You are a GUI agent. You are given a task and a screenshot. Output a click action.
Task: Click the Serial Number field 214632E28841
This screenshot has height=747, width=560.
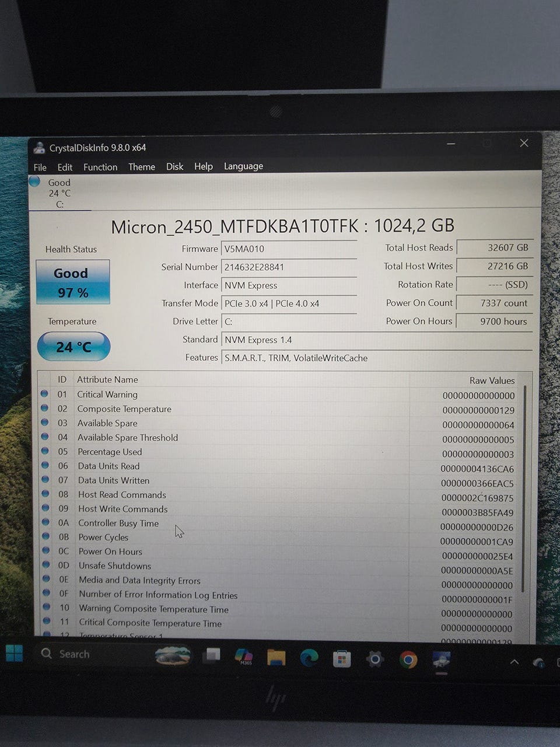289,267
